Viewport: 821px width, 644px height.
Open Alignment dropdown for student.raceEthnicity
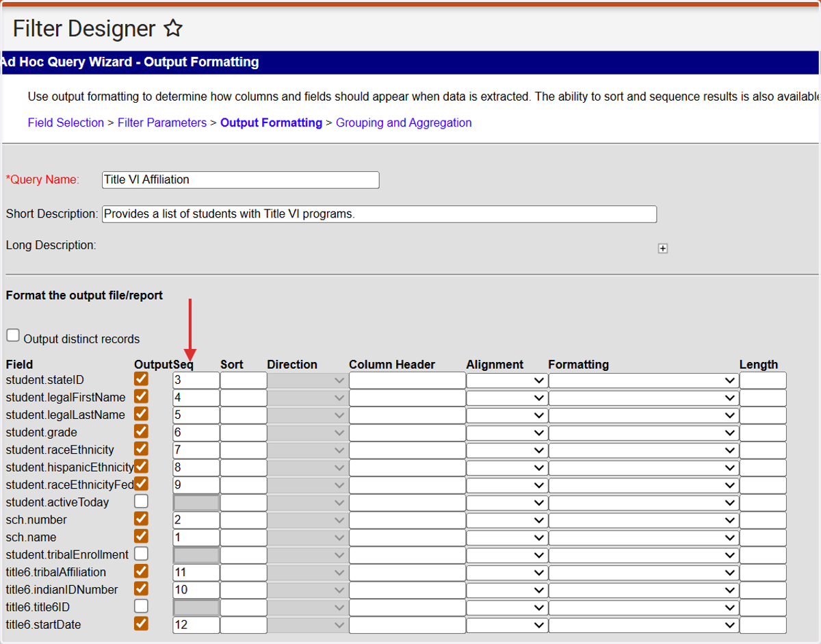click(x=507, y=450)
